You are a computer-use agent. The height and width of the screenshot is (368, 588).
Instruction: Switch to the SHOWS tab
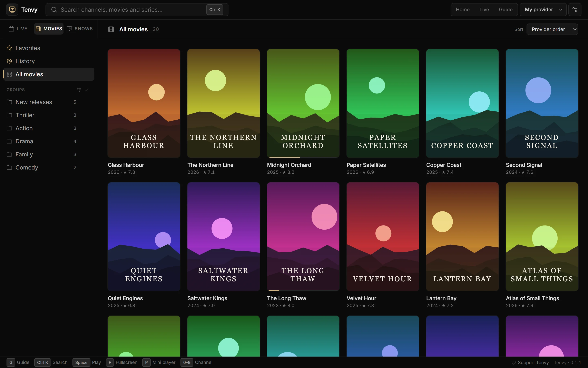(x=80, y=29)
